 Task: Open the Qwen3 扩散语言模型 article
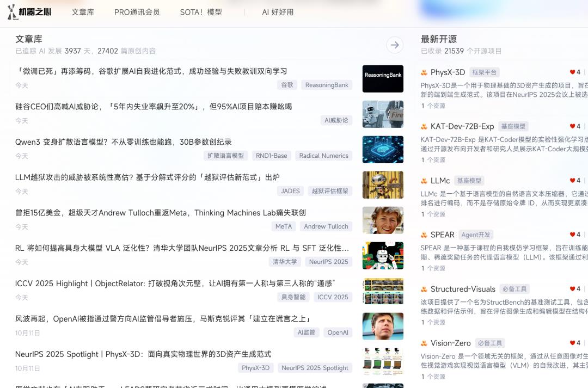pos(124,142)
